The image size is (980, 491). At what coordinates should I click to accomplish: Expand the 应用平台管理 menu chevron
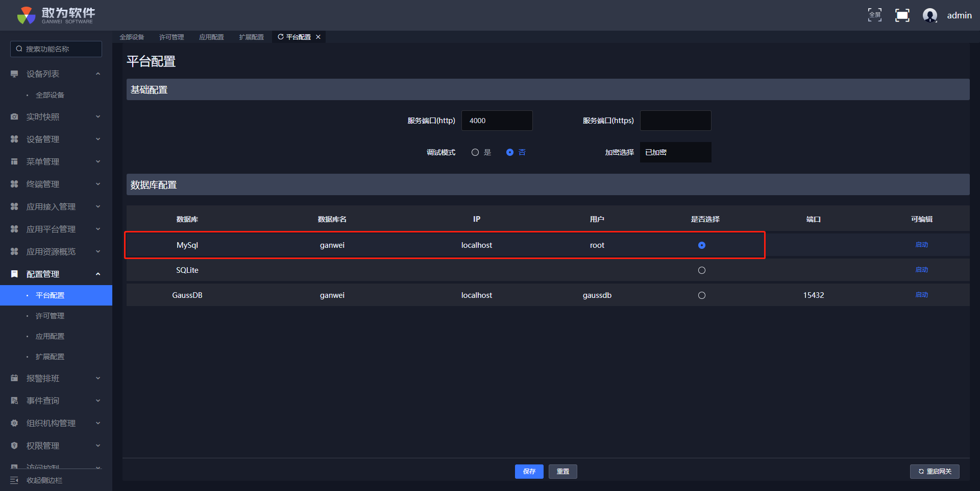[98, 229]
